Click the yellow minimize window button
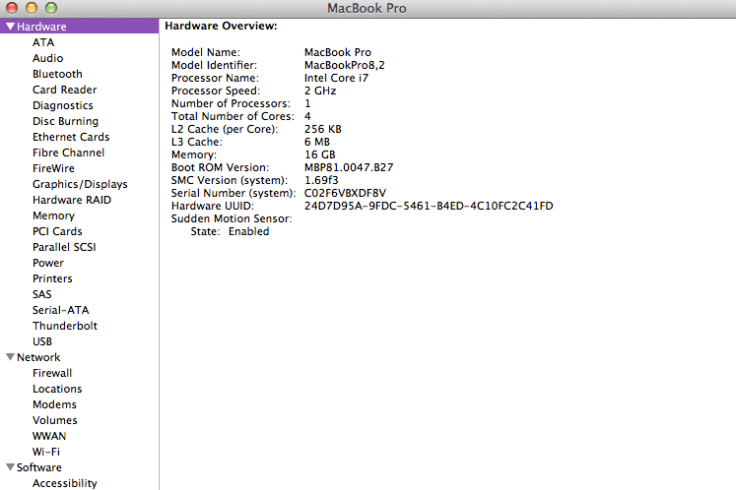The image size is (736, 490). pyautogui.click(x=31, y=8)
